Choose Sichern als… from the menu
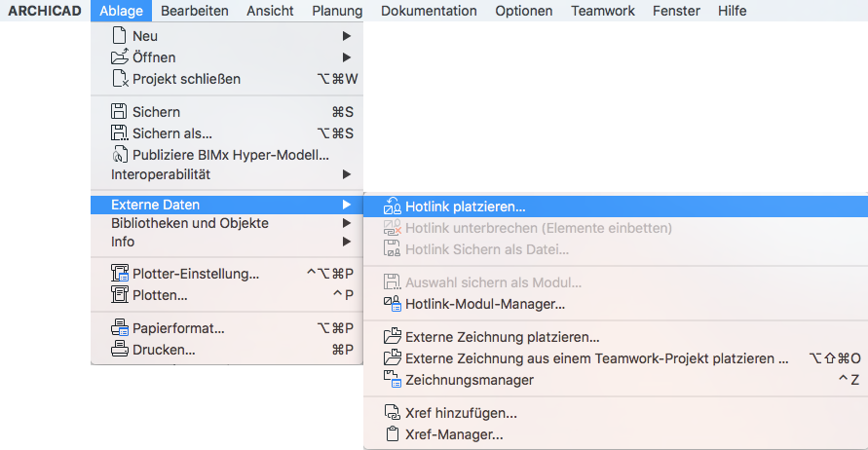868x450 pixels. (x=172, y=133)
